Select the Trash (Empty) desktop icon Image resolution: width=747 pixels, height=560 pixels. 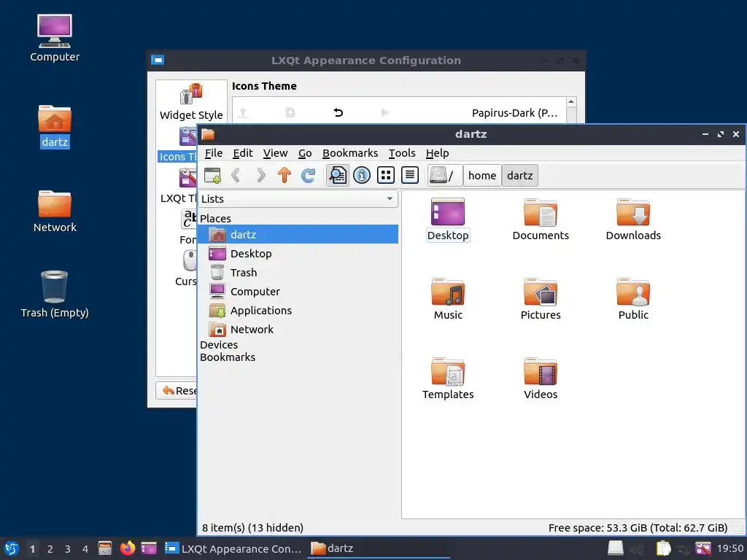55,295
